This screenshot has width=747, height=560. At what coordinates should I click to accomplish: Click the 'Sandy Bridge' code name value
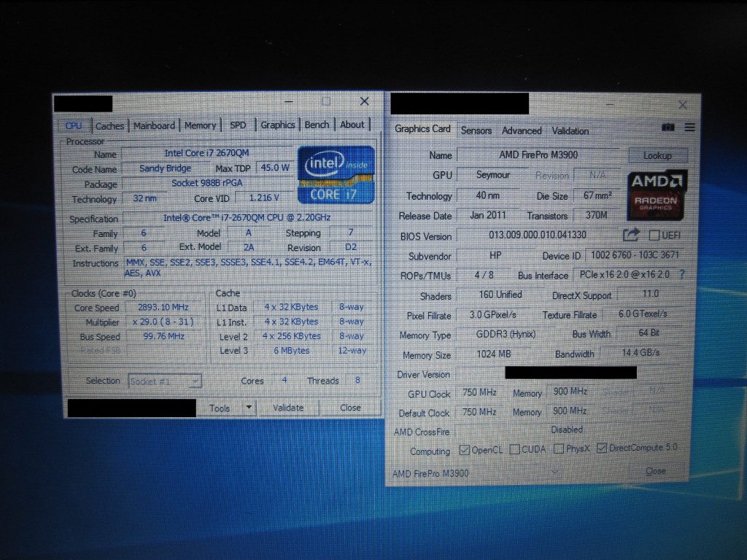click(165, 168)
